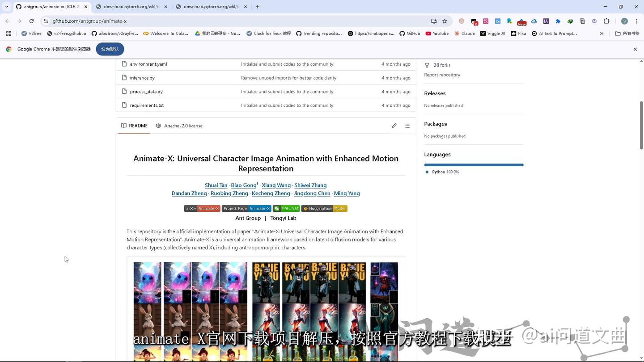Open the HuggingFace Model badge
Image resolution: width=644 pixels, height=362 pixels.
click(x=324, y=208)
